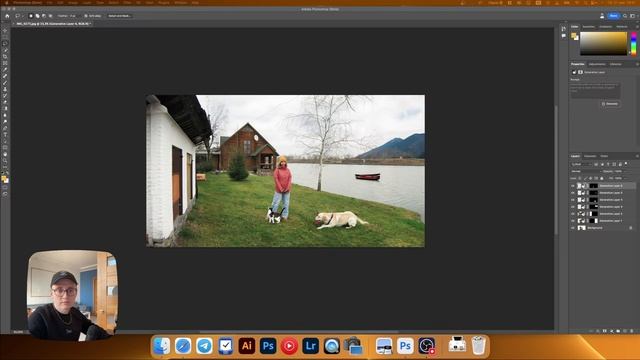The width and height of the screenshot is (640, 360).
Task: Select the Brush tool
Action: 5,82
